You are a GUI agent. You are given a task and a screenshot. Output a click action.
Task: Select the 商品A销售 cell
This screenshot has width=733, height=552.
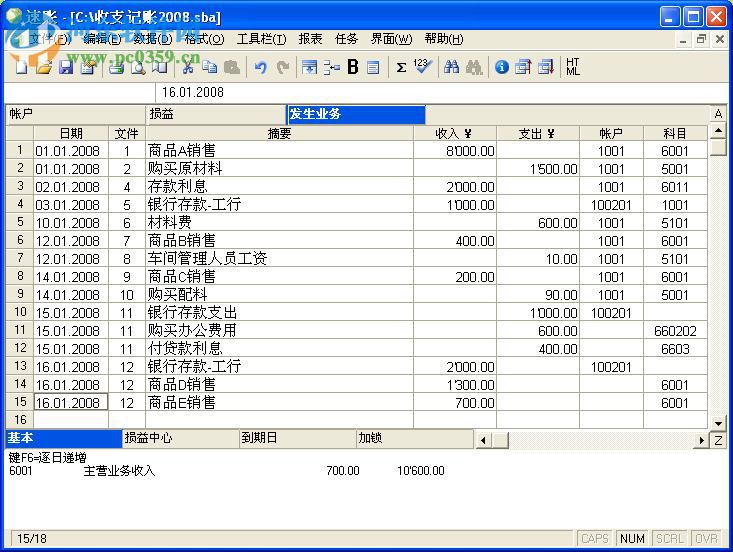280,151
